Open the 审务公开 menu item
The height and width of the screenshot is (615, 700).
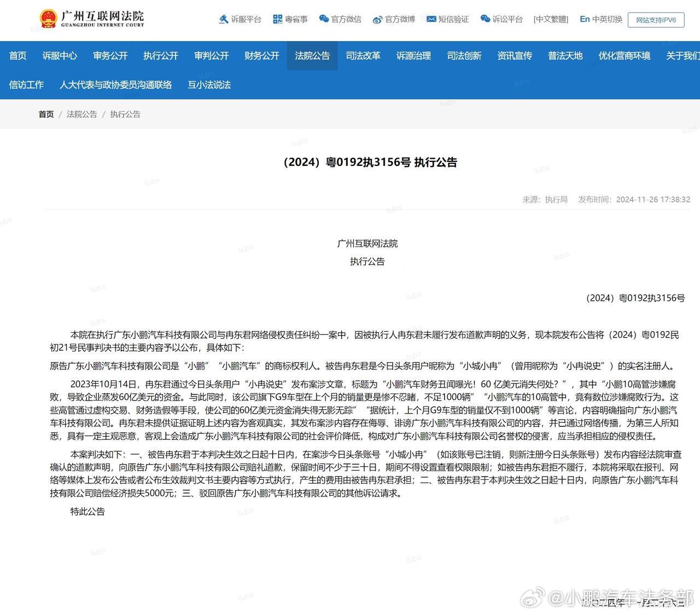point(110,55)
